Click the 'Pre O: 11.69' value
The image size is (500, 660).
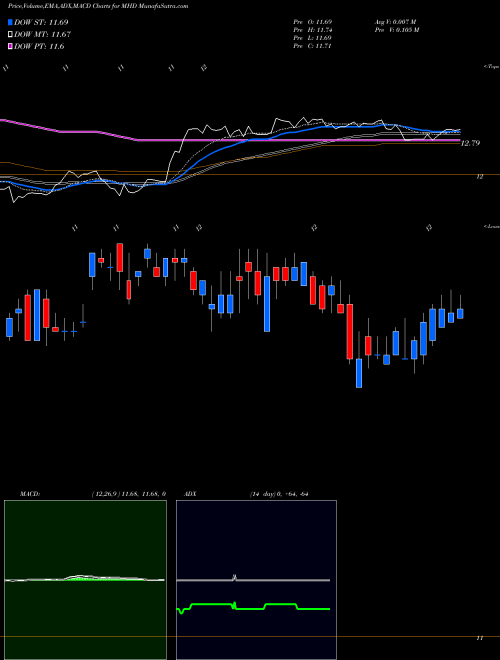(313, 22)
